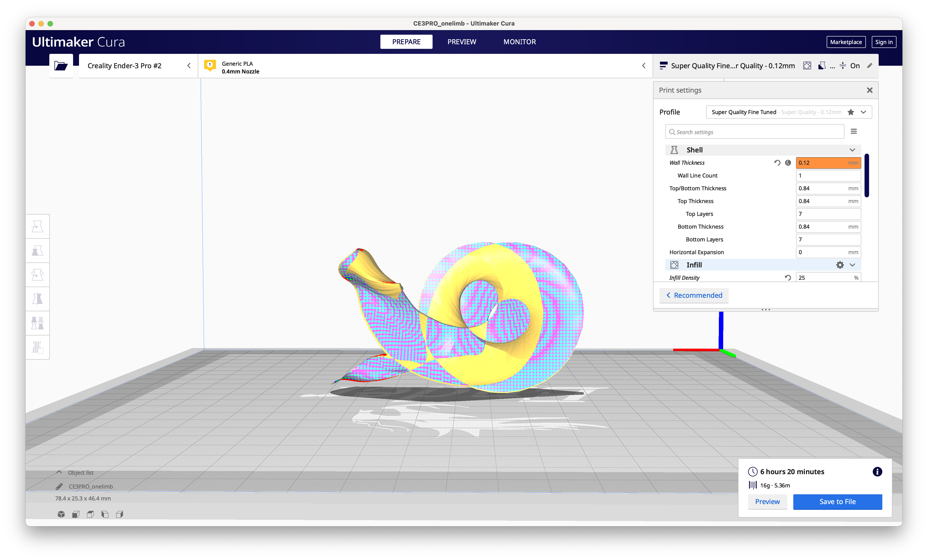The image size is (928, 560).
Task: Click the Wall Thickness input field
Action: pos(825,162)
